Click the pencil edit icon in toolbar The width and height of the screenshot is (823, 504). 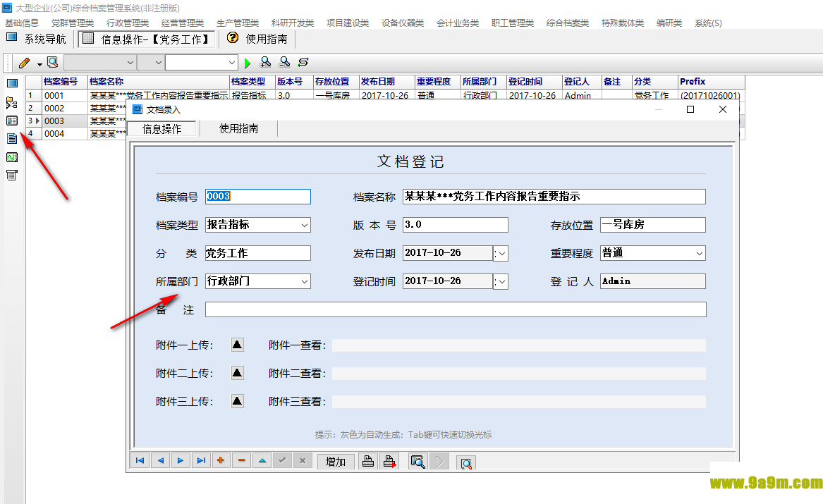pos(24,63)
